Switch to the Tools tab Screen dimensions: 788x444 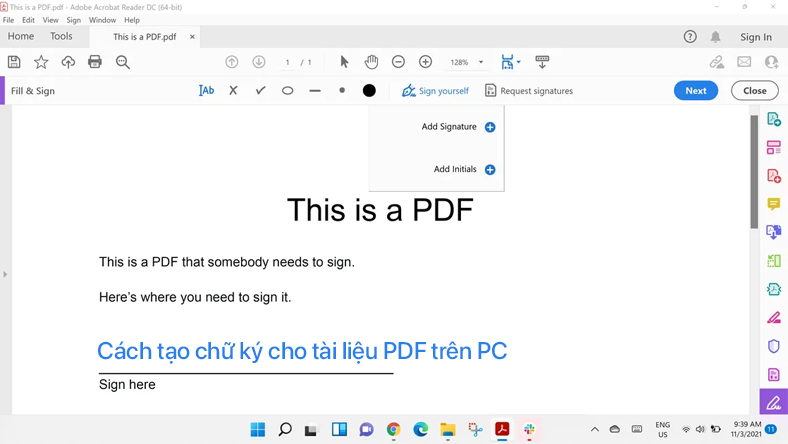pos(61,37)
